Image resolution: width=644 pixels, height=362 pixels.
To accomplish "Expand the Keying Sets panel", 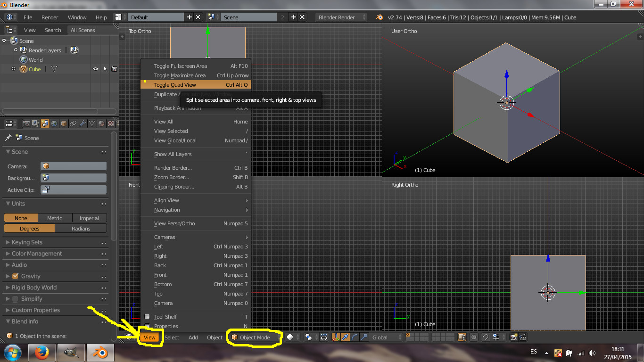I will pyautogui.click(x=27, y=242).
